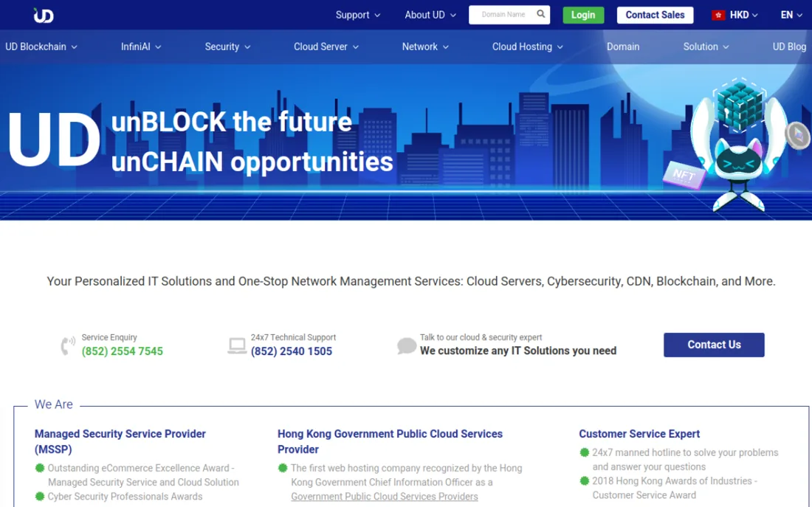This screenshot has height=507, width=812.
Task: Open the Domain menu item
Action: click(623, 46)
